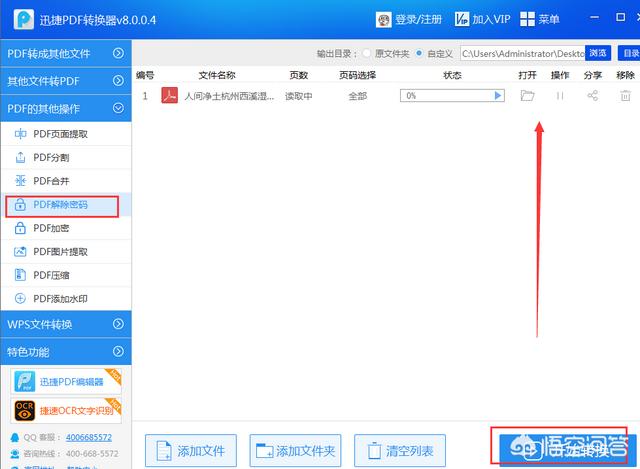This screenshot has height=469, width=640.
Task: Click QQ number link 4006685572
Action: pos(89,437)
